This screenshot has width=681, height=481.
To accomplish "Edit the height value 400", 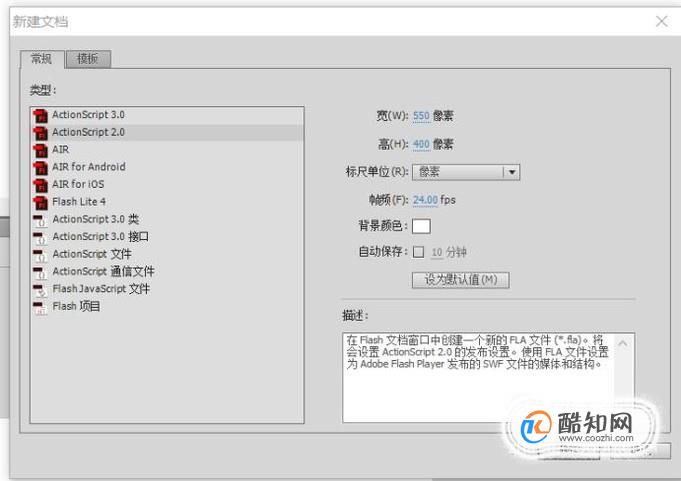I will pos(421,144).
